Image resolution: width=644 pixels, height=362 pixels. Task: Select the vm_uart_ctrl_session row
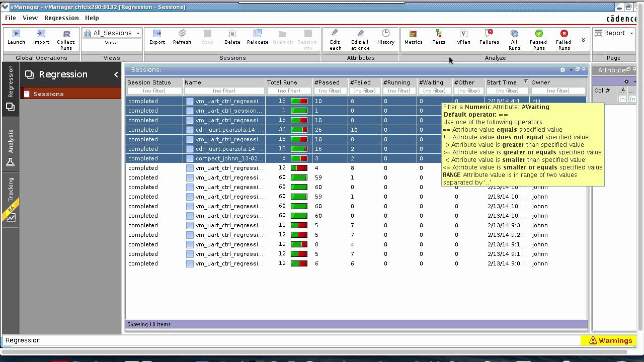[x=356, y=111]
